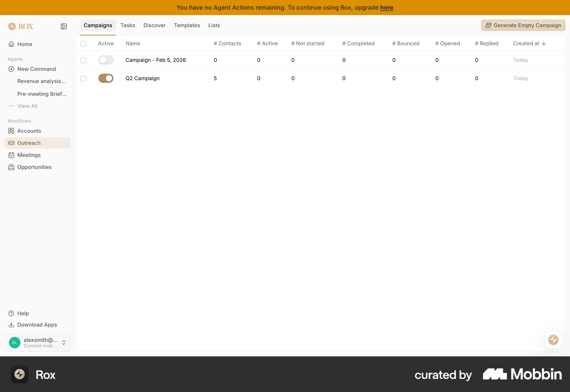Open the floating Rox assistant button
Screen dimensions: 570x392
(x=553, y=340)
